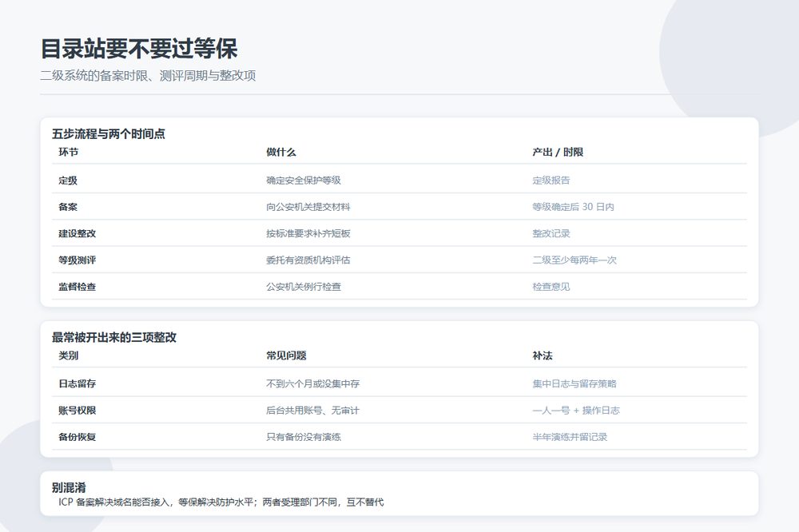The height and width of the screenshot is (532, 799).
Task: Select the 日志留存 row label
Action: point(77,383)
